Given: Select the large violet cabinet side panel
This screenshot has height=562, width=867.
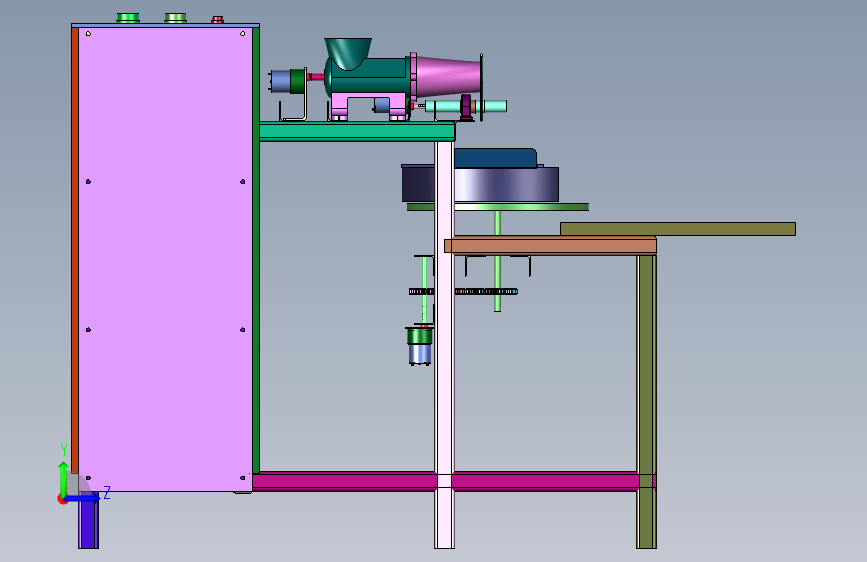Looking at the screenshot, I should [x=165, y=259].
